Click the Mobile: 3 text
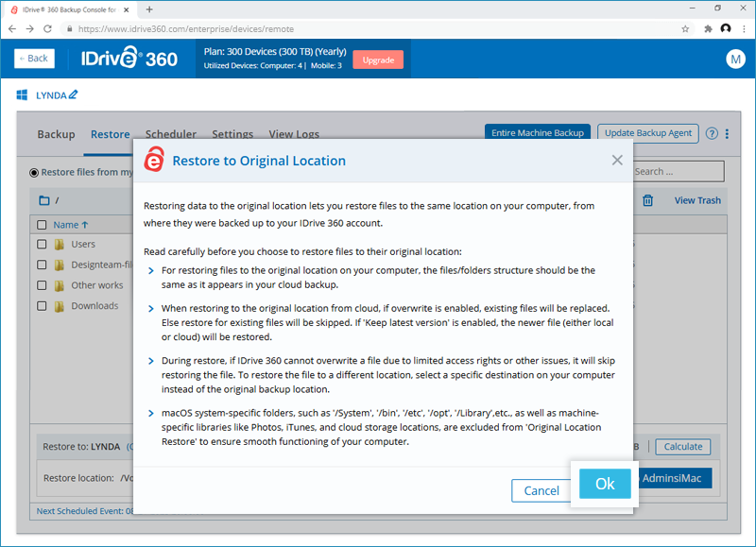 tap(326, 65)
